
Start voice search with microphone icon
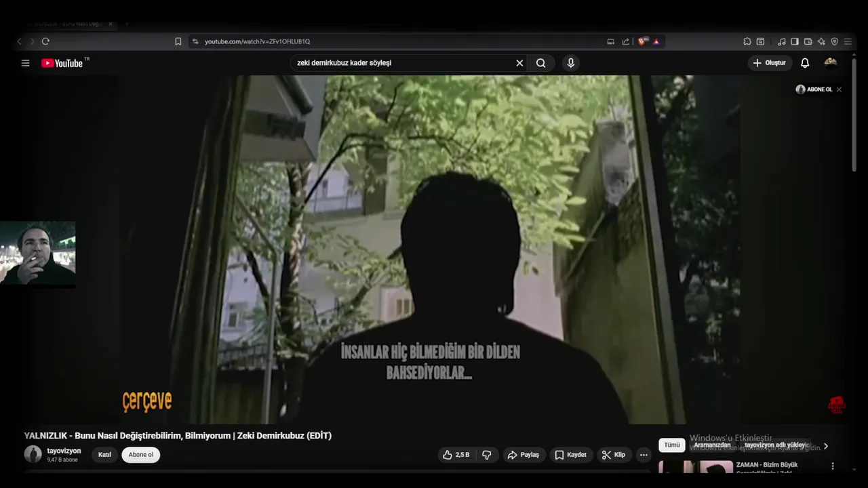pos(570,63)
